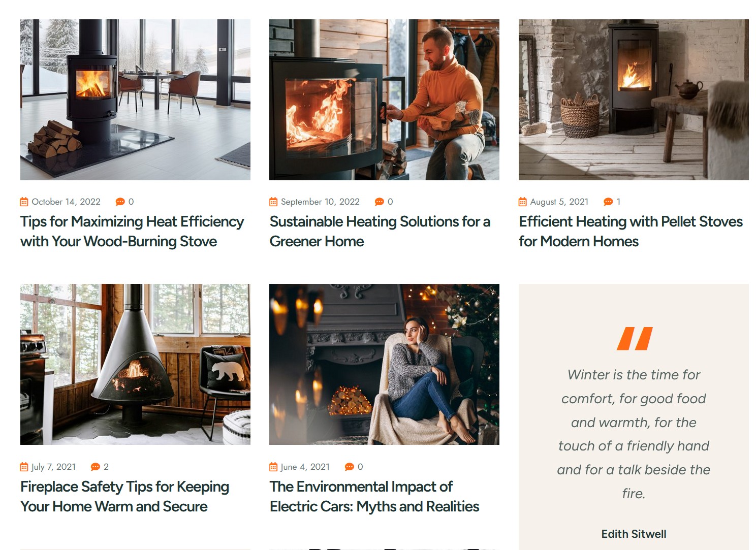
Task: Click the calendar icon next to July 7, 2021
Action: click(24, 467)
